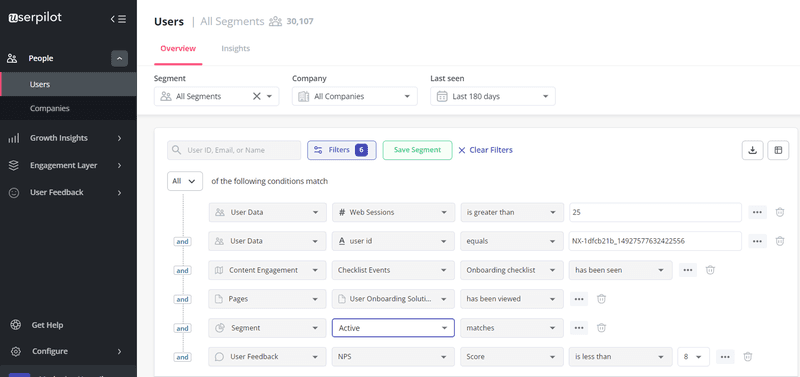
Task: Toggle the 'and' connector before NPS row
Action: [x=183, y=358]
